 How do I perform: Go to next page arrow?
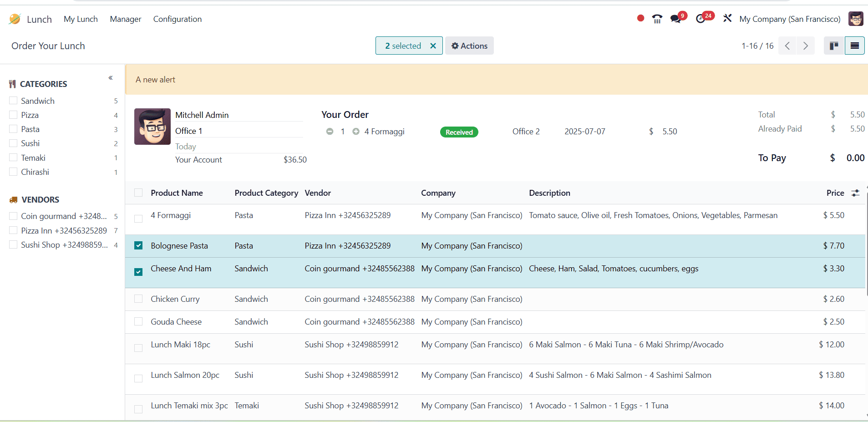click(x=805, y=46)
